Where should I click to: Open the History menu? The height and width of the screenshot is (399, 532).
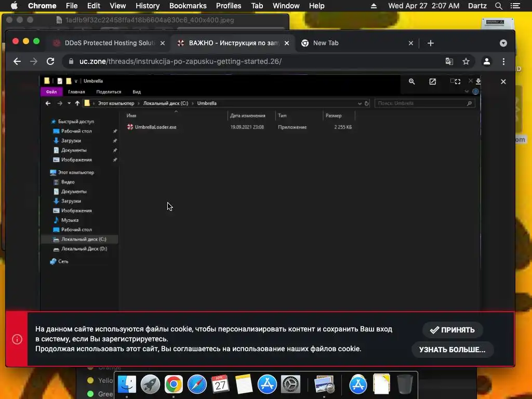pyautogui.click(x=148, y=6)
